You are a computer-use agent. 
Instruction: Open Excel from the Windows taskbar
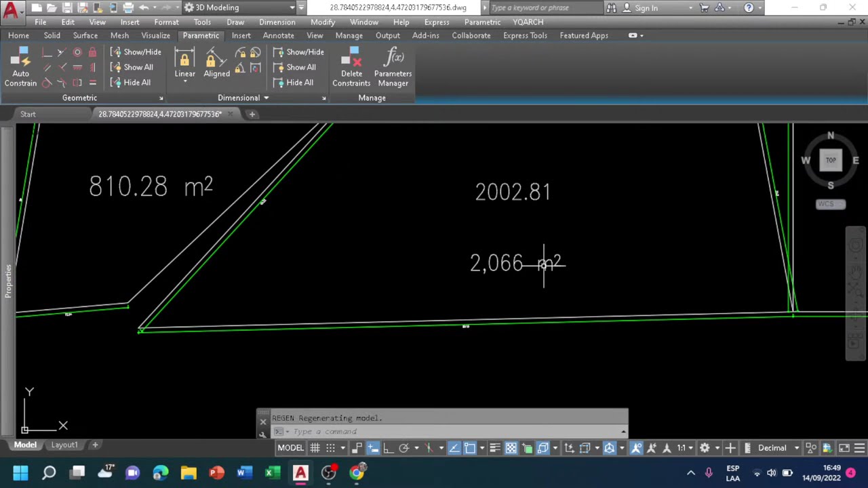(x=272, y=472)
